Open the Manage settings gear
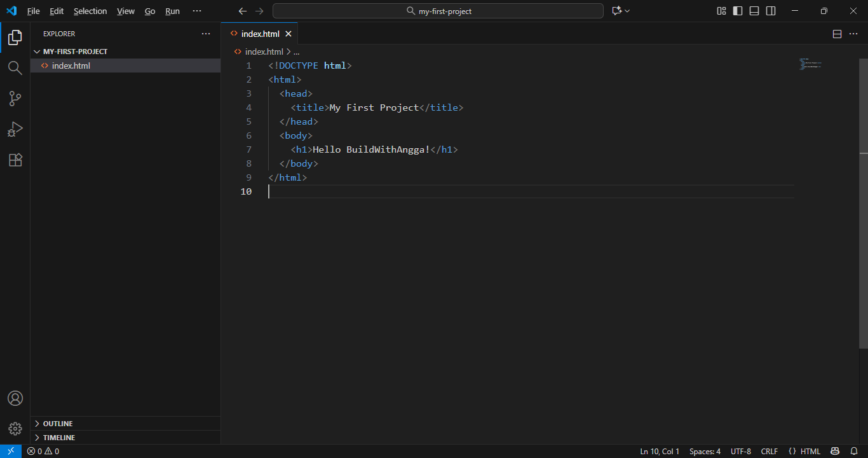Viewport: 868px width, 458px height. 15,428
